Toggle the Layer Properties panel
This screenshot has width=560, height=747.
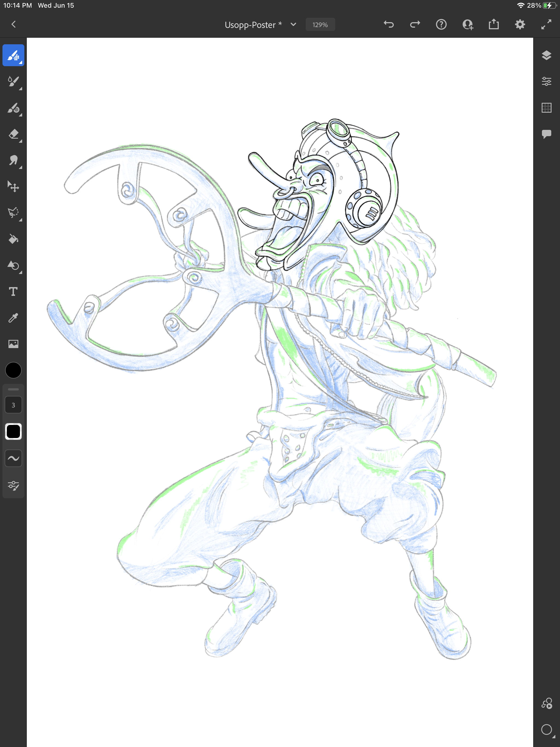pyautogui.click(x=546, y=81)
